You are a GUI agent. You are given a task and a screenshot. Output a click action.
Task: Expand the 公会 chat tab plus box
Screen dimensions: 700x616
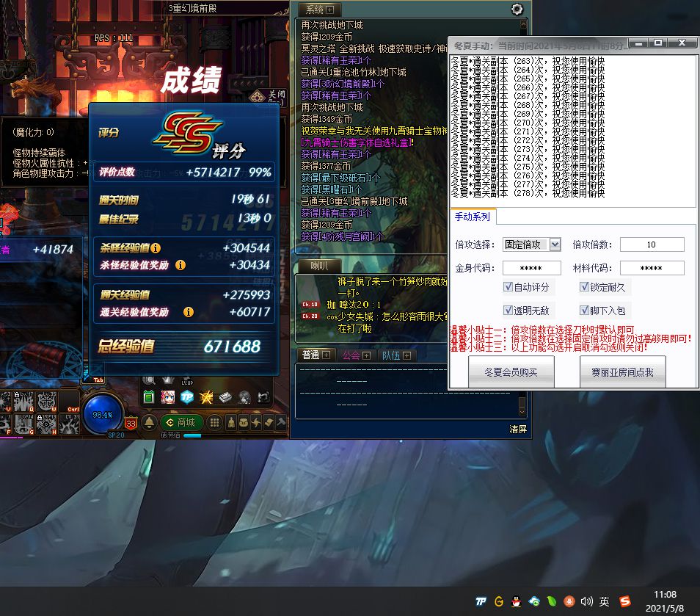[367, 355]
